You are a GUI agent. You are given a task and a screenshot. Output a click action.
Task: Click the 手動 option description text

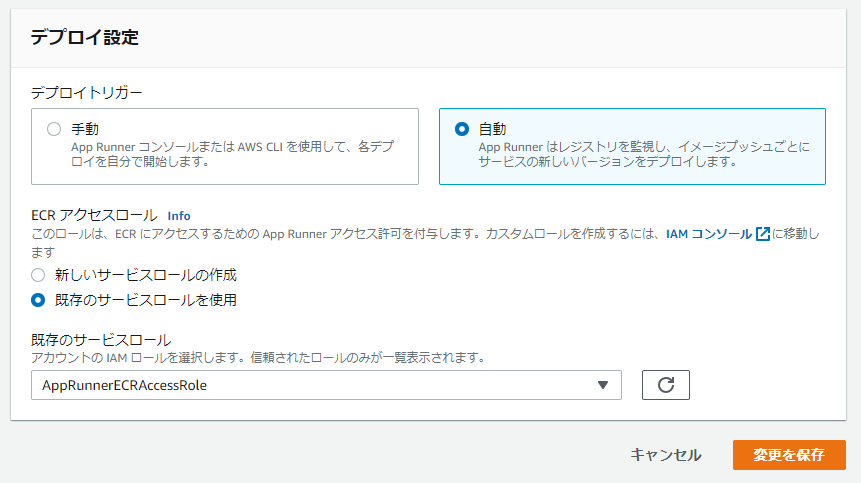pyautogui.click(x=233, y=154)
